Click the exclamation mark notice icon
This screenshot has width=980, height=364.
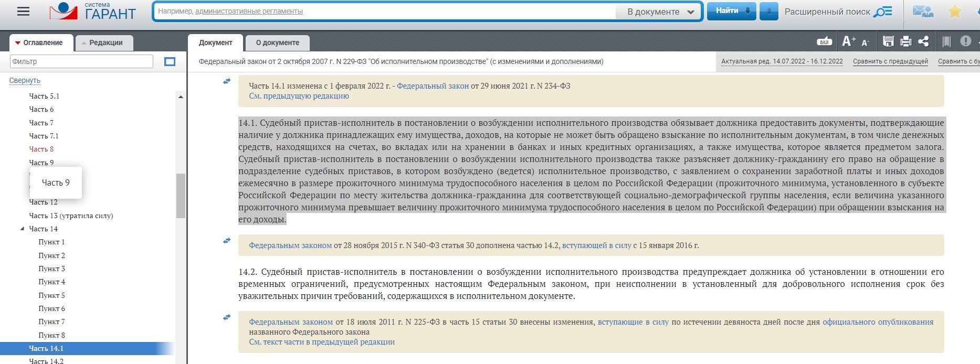coord(965,41)
